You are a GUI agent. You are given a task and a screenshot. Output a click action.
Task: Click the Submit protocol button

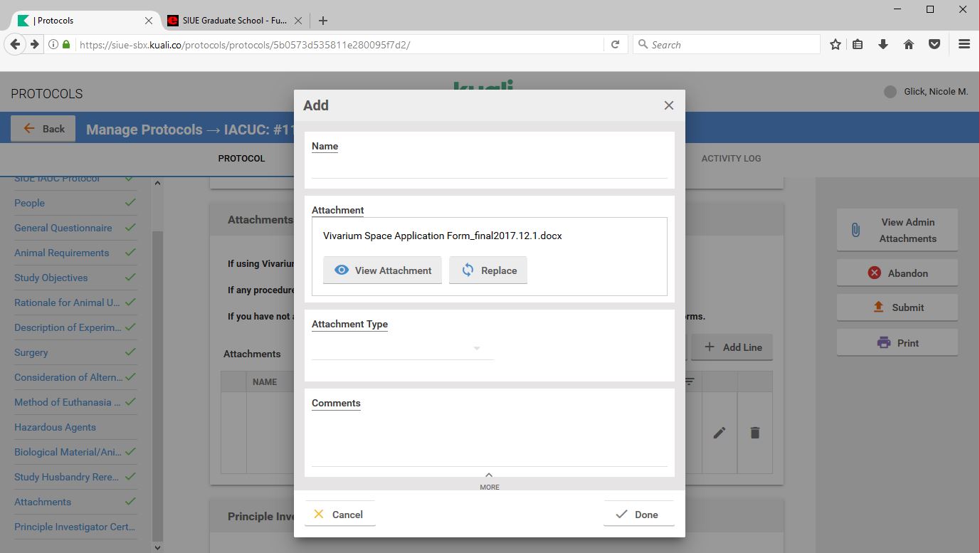897,307
